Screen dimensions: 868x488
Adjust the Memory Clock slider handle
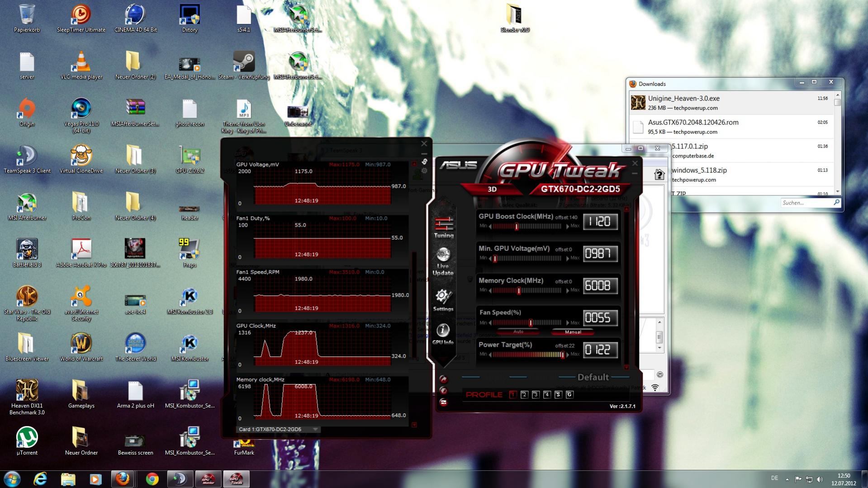point(519,290)
